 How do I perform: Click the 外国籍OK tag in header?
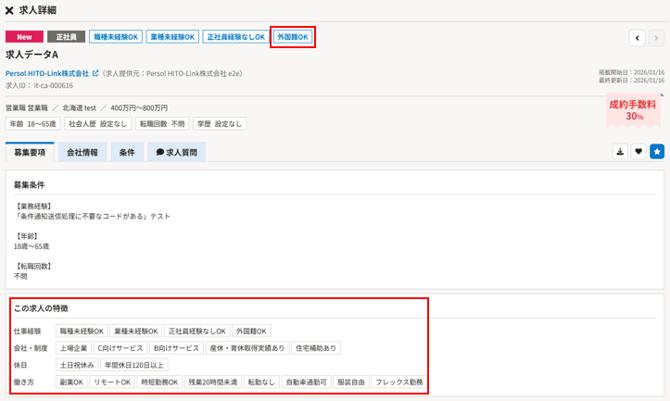click(293, 37)
